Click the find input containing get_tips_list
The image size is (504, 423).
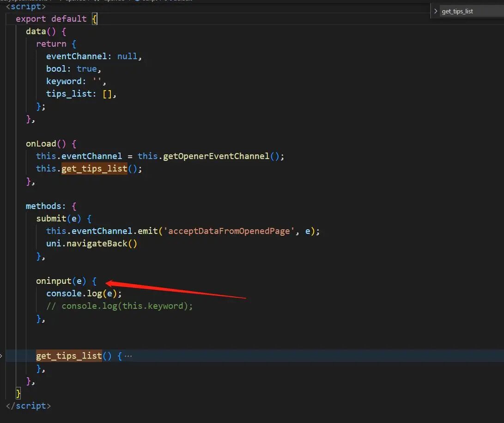pyautogui.click(x=472, y=11)
